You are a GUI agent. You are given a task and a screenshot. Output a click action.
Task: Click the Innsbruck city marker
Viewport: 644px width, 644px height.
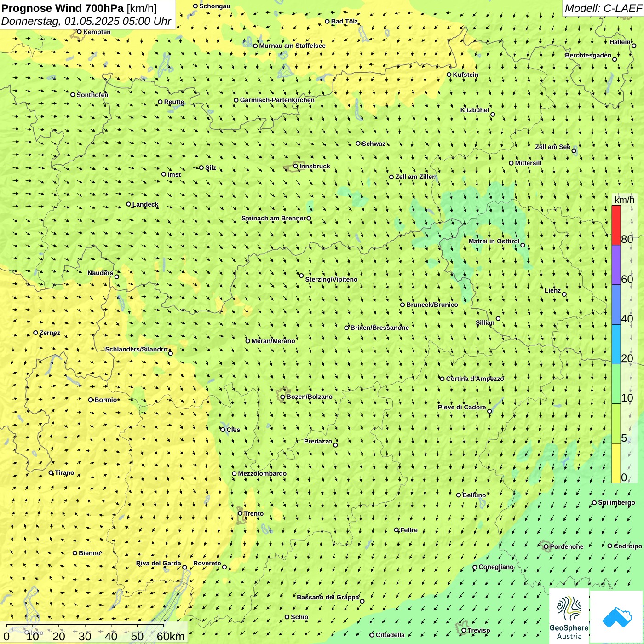pyautogui.click(x=296, y=167)
